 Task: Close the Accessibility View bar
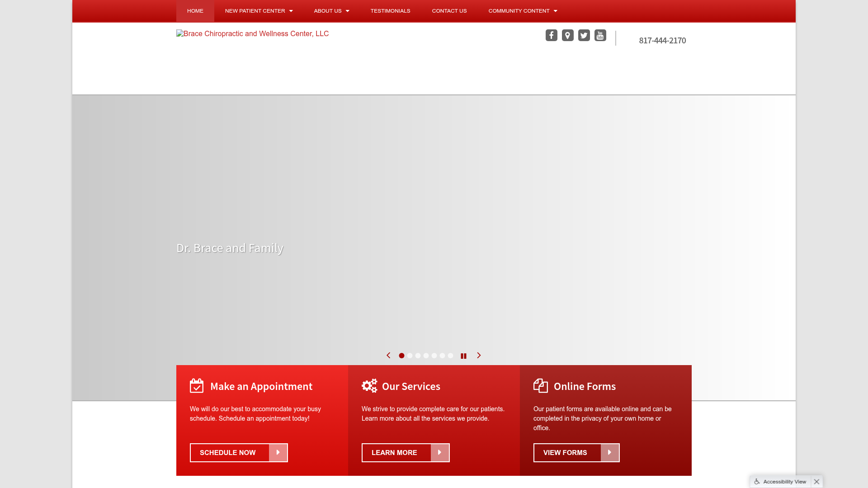(816, 482)
